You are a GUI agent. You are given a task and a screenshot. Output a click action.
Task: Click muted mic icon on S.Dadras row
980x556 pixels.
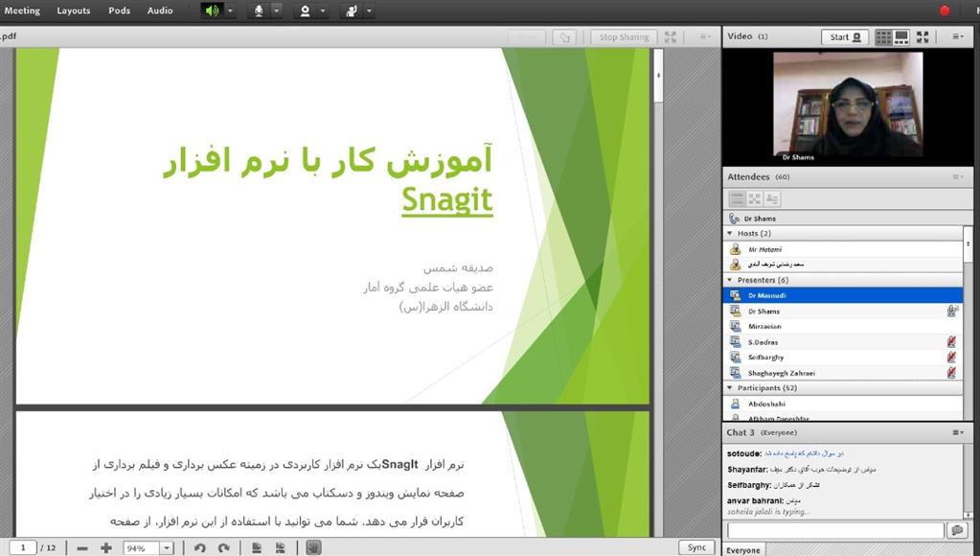(x=951, y=341)
